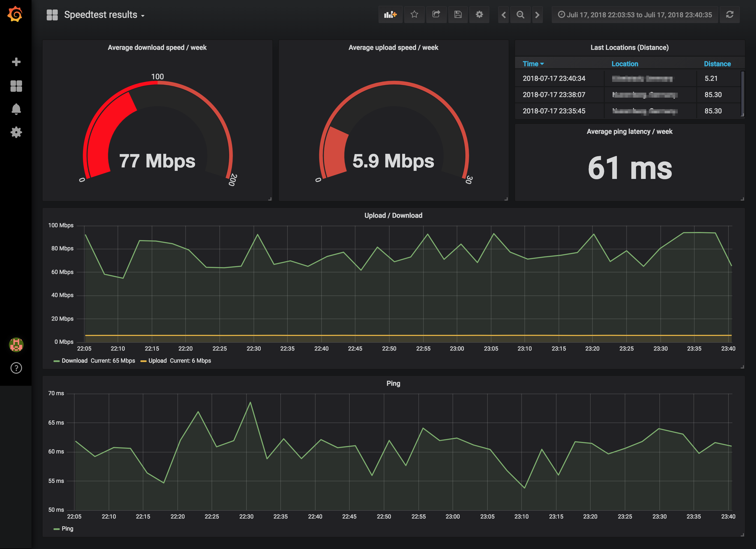
Task: Click the 61 ms latency value
Action: click(630, 168)
